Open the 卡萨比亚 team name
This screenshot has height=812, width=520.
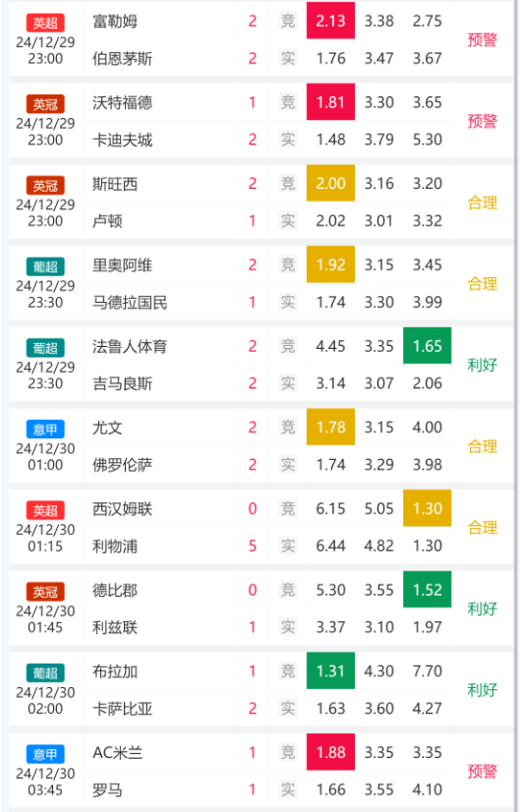point(122,709)
